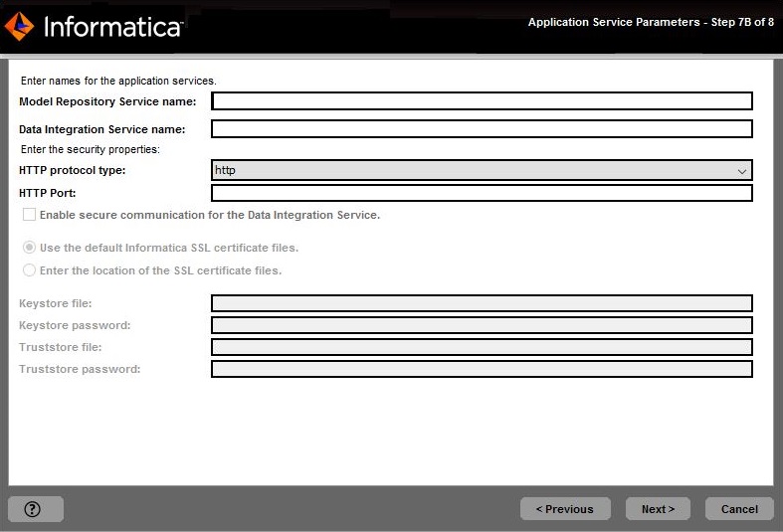783x532 pixels.
Task: Proceed with the Next button
Action: click(x=659, y=509)
